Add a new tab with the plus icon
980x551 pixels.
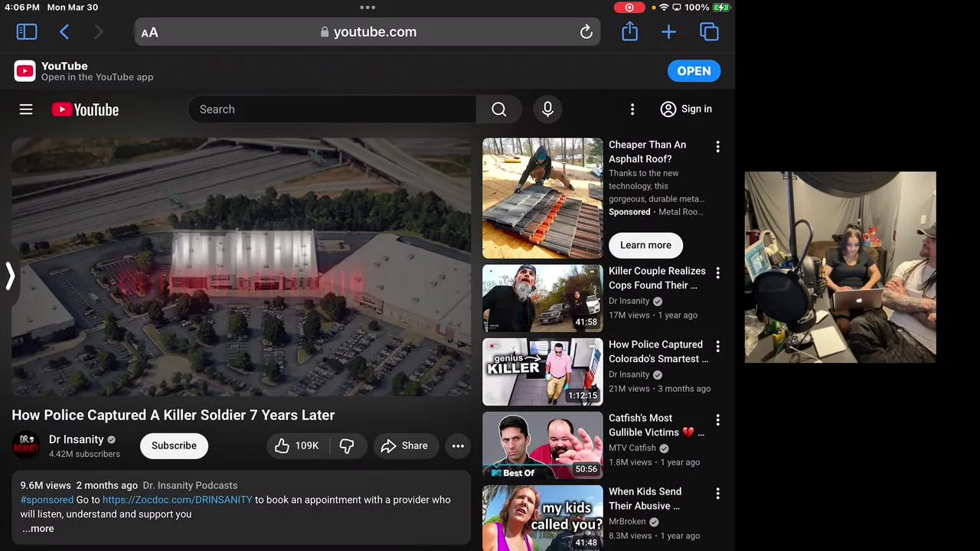[668, 32]
